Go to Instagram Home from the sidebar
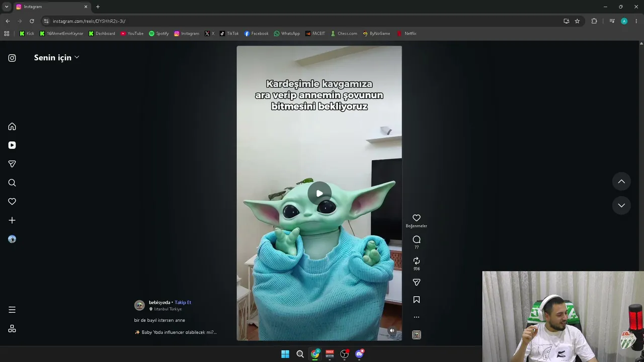This screenshot has height=362, width=644. coord(12,127)
